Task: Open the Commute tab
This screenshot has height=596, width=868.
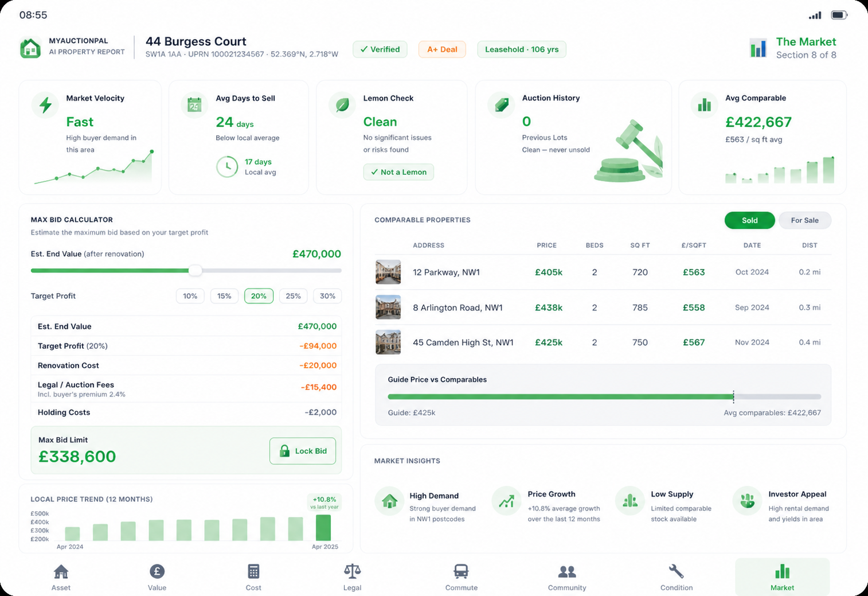Action: [x=462, y=577]
